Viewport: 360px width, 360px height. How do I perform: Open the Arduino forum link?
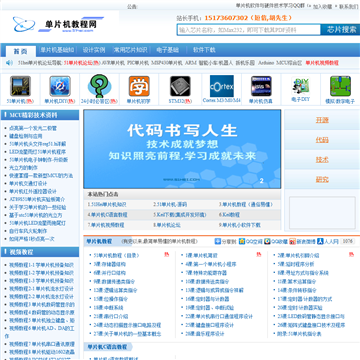[266, 63]
